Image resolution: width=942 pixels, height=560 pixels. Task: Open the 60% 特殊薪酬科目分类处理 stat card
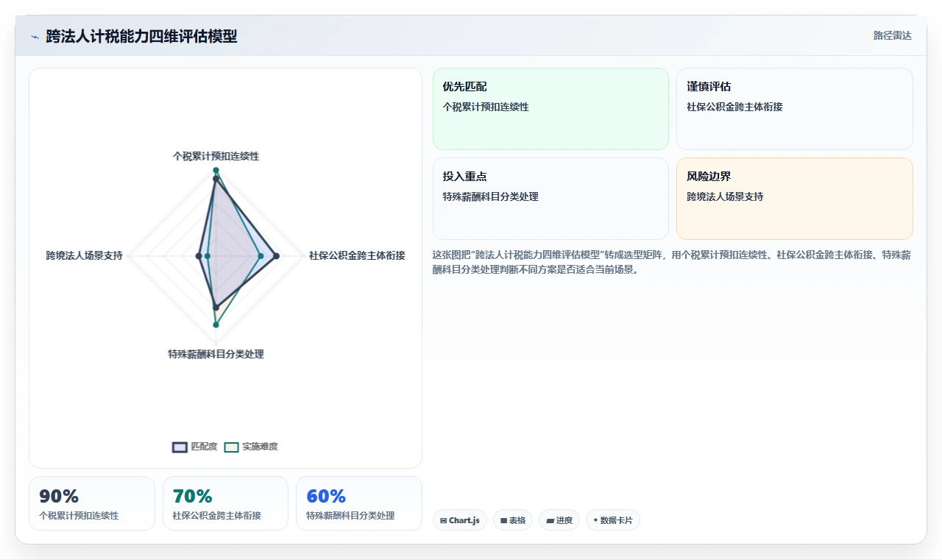tap(359, 503)
